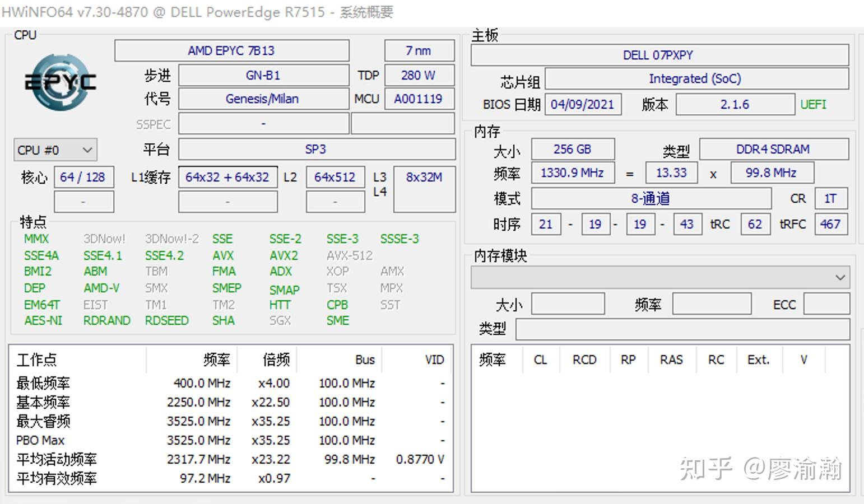Click the TDP 280 W value box

(419, 75)
